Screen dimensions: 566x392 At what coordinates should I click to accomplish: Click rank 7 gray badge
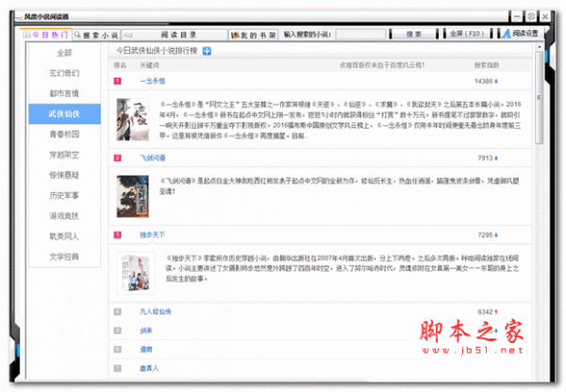(118, 368)
